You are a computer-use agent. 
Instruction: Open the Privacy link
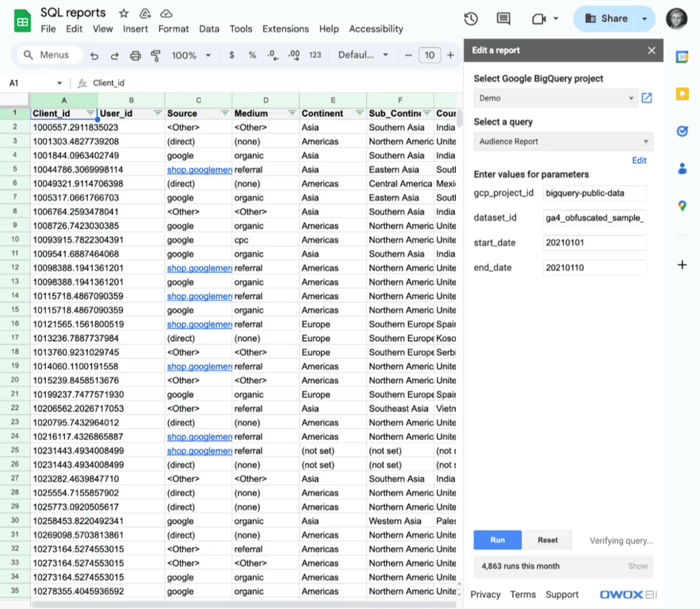pos(485,595)
